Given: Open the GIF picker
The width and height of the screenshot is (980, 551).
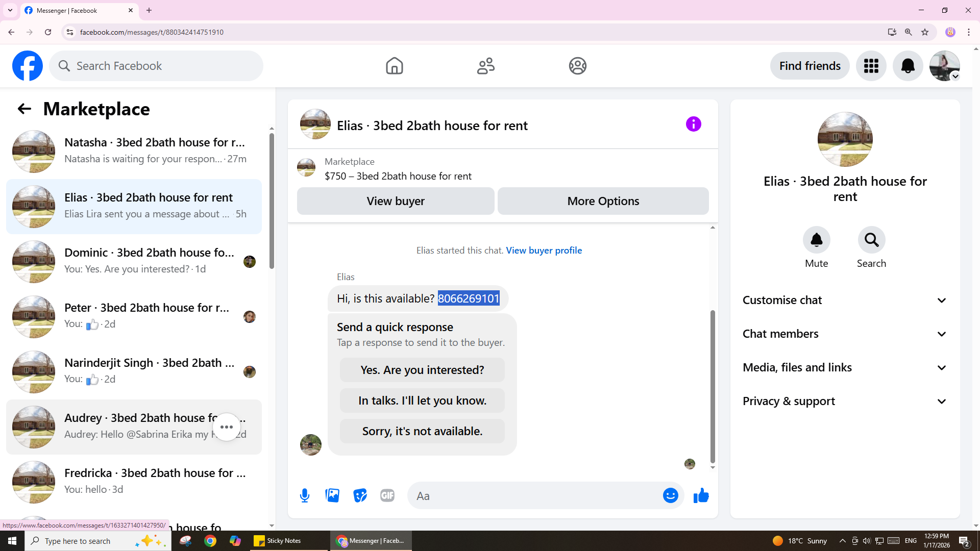Looking at the screenshot, I should 387,495.
